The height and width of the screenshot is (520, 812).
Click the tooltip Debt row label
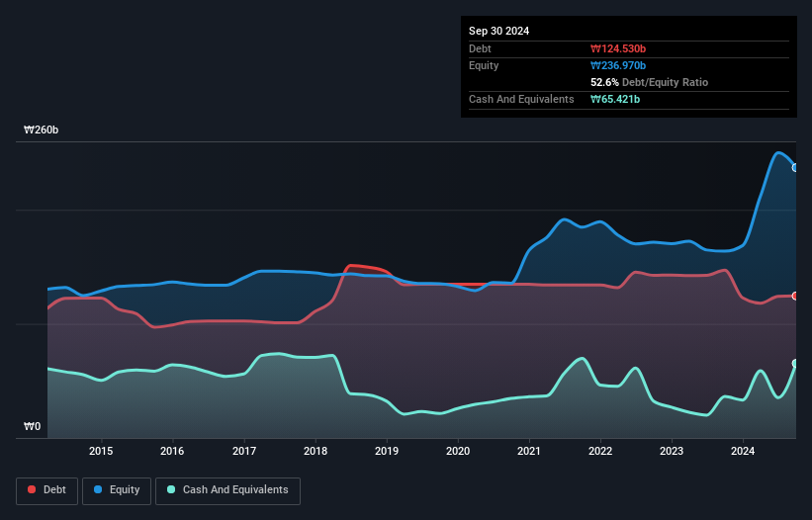pos(480,48)
